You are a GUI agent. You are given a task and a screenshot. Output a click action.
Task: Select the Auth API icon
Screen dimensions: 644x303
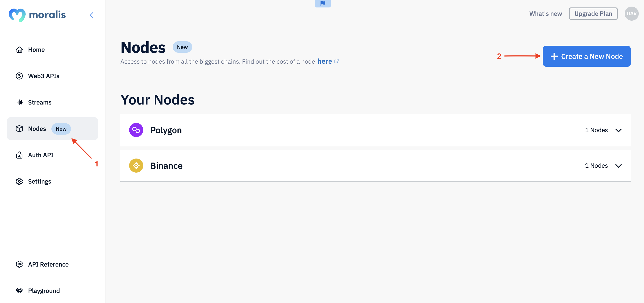tap(19, 155)
